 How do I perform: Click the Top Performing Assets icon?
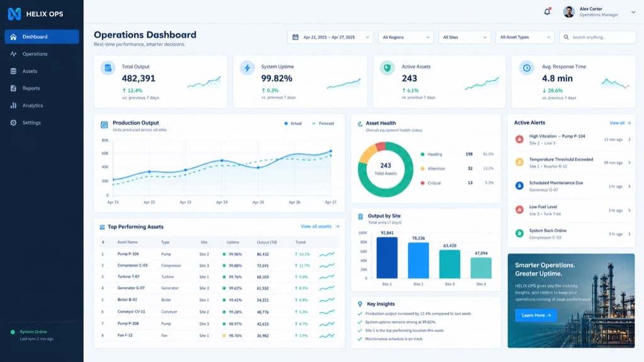[102, 227]
